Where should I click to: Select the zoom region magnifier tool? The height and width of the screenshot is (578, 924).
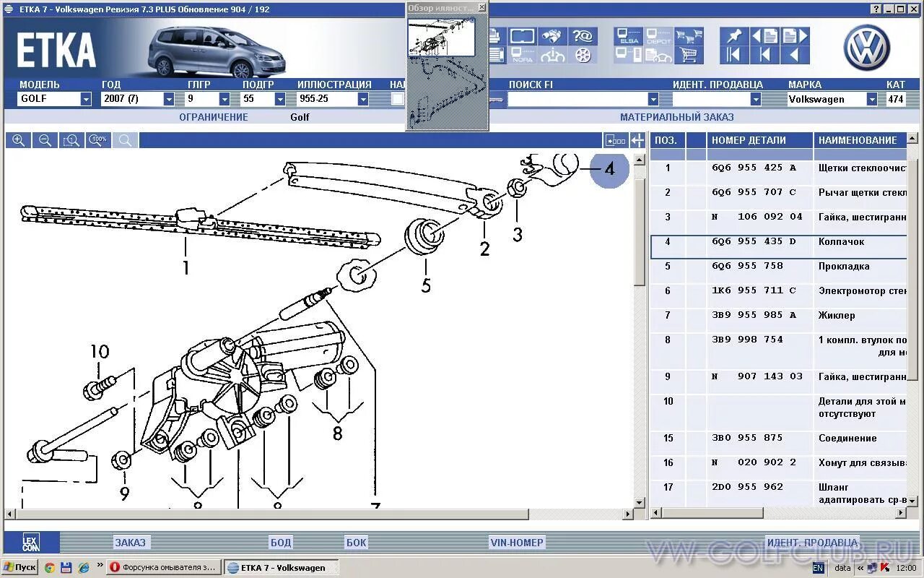tap(71, 140)
